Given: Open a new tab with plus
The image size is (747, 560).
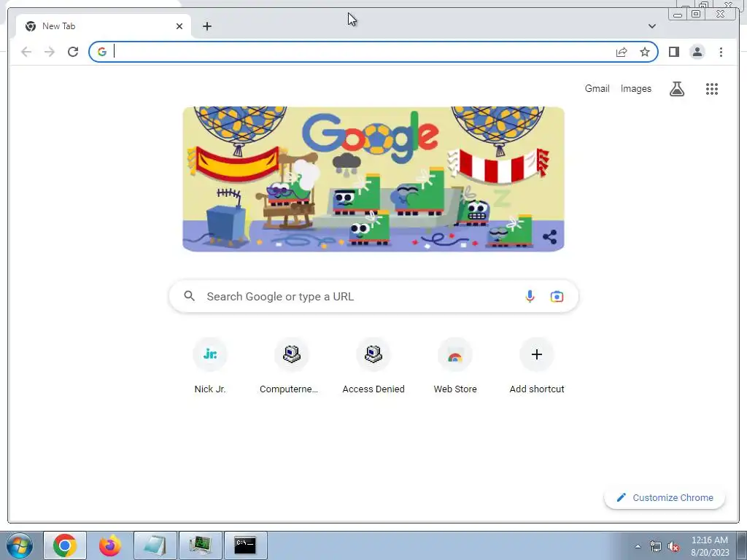Looking at the screenshot, I should point(206,26).
